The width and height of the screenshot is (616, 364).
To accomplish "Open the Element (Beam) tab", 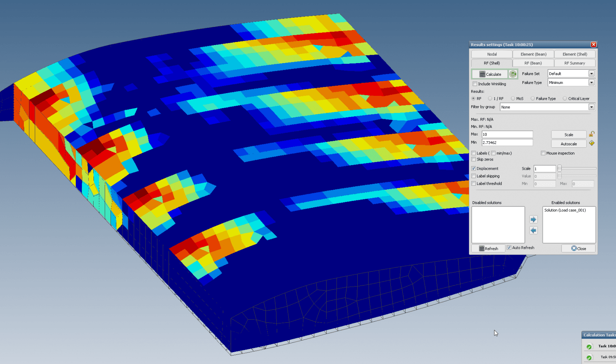I will [533, 54].
